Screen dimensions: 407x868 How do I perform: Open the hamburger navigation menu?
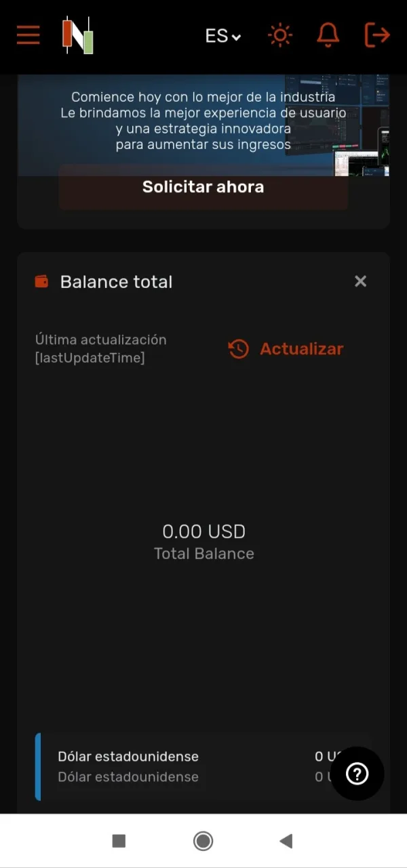[x=28, y=35]
